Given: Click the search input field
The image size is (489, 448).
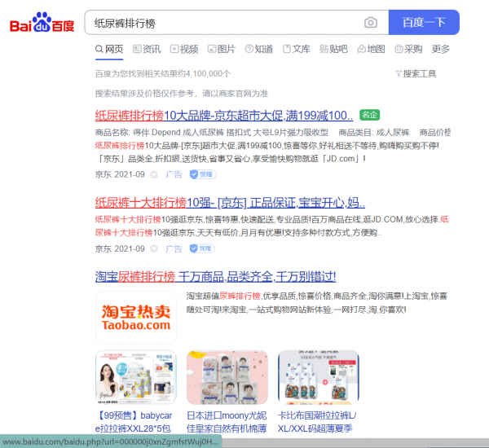Looking at the screenshot, I should 220,22.
